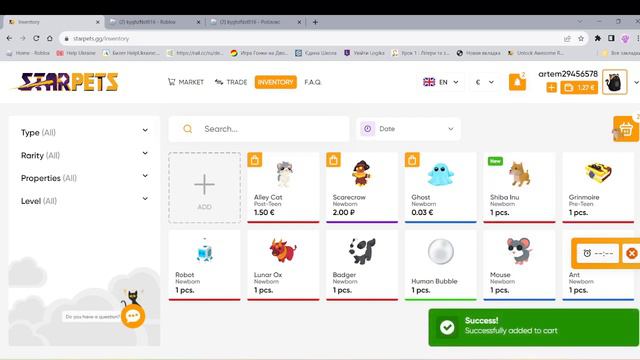640x360 pixels.
Task: Click the Shiba Inu New badge
Action: click(495, 161)
